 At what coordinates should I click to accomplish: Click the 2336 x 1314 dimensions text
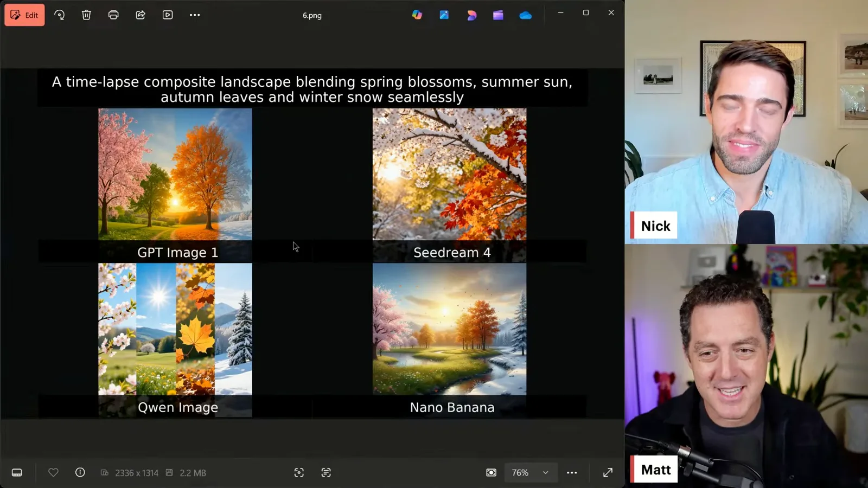point(137,473)
